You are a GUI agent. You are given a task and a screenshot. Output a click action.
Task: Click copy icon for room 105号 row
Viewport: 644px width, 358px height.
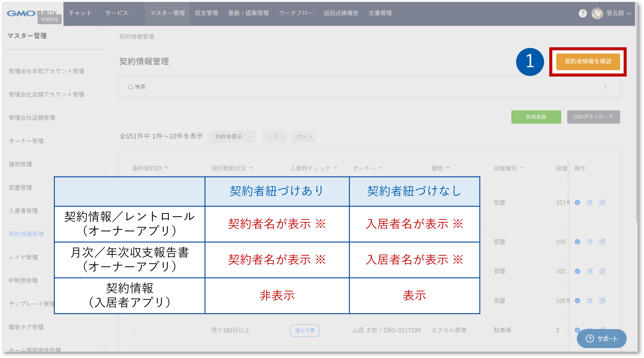[x=602, y=301]
